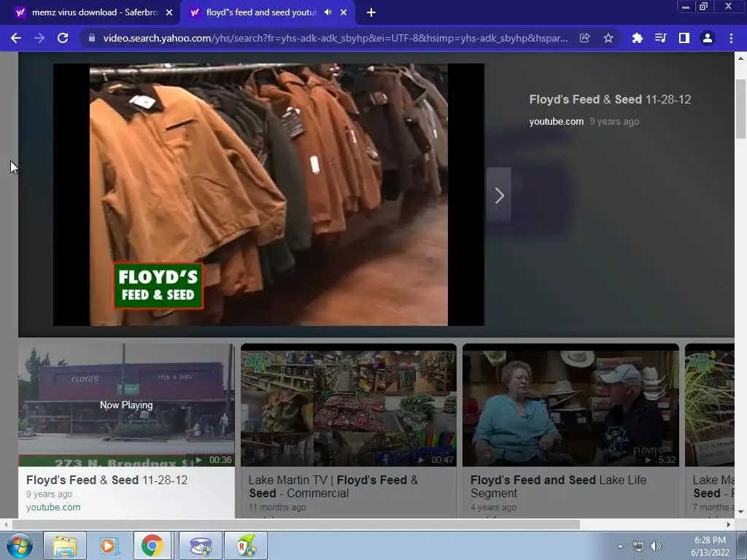Open the Windows Start menu
This screenshot has height=560, width=747.
pos(20,545)
